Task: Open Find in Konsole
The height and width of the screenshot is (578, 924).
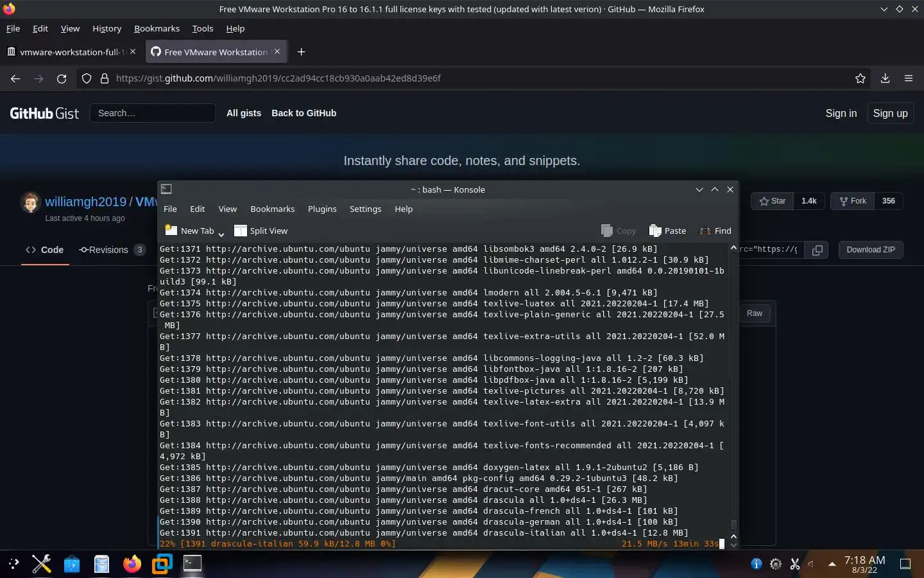Action: point(715,231)
